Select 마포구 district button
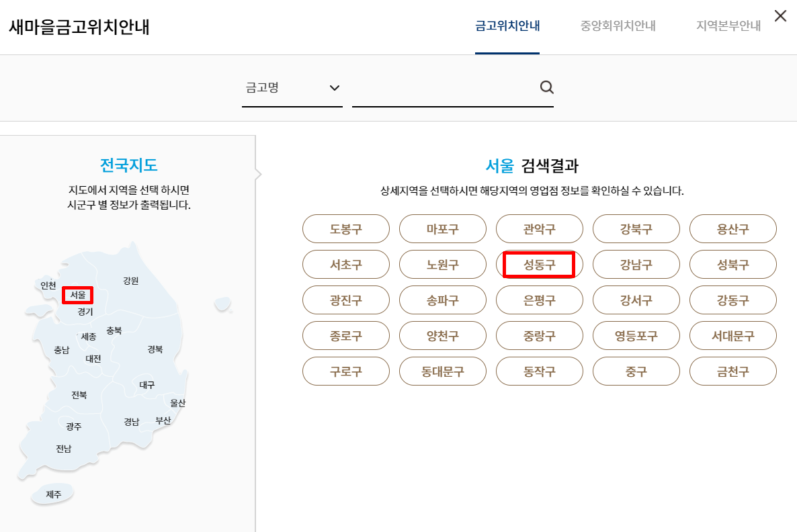This screenshot has width=797, height=532. coord(443,228)
